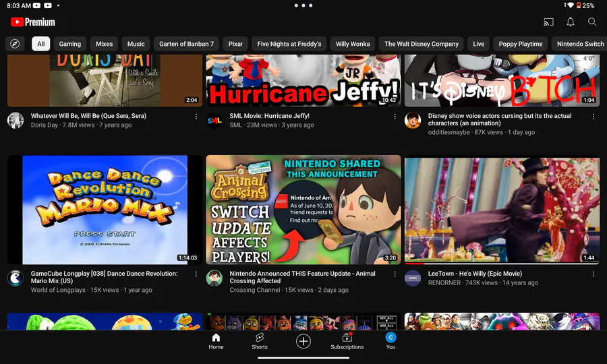Open title 'GameCube Longplay [038] Dance Dance Revolution'
Screen dimensions: 607x364
pyautogui.click(x=104, y=277)
